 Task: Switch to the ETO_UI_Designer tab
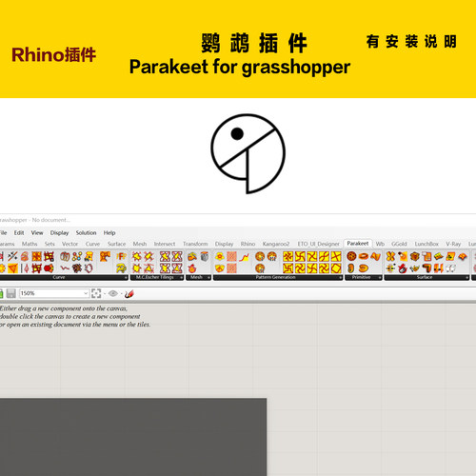point(318,244)
